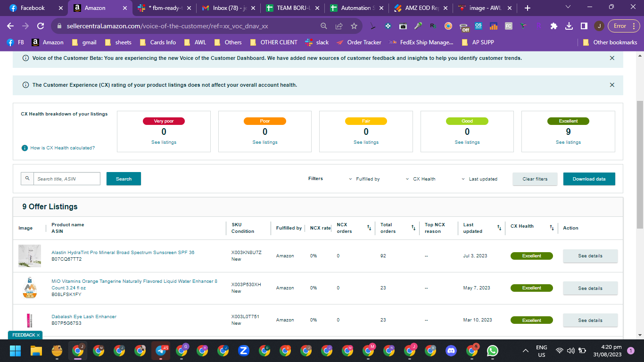644x362 pixels.
Task: Open the Order Tracker bookmark
Action: coord(359,42)
